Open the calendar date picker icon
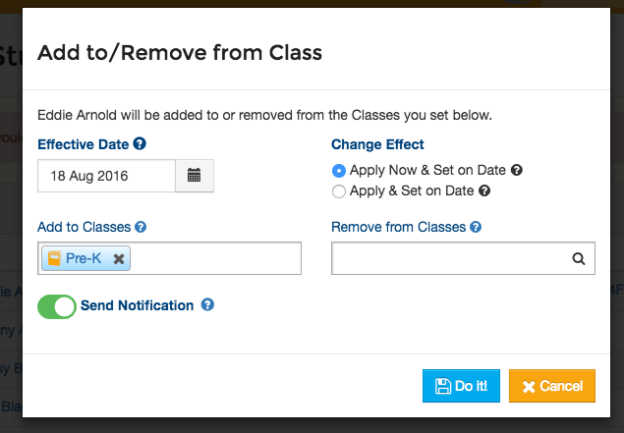This screenshot has width=624, height=433. coord(194,176)
